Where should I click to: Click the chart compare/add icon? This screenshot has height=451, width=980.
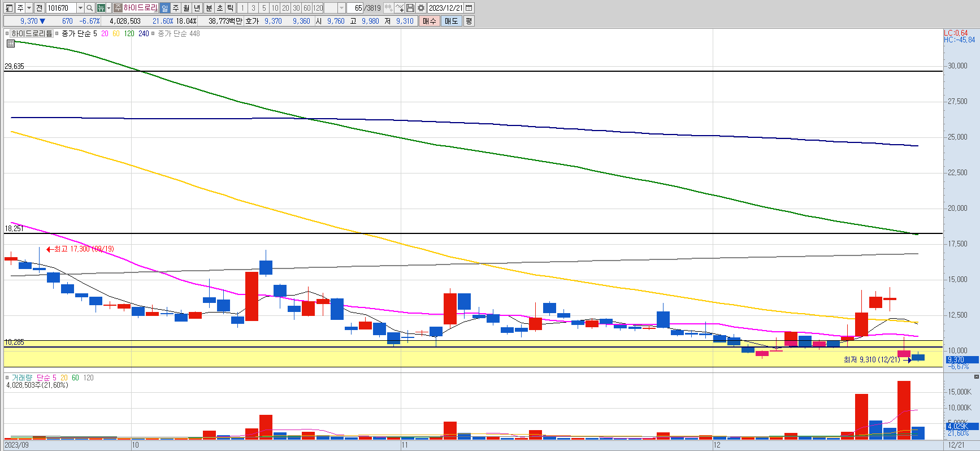[x=400, y=8]
